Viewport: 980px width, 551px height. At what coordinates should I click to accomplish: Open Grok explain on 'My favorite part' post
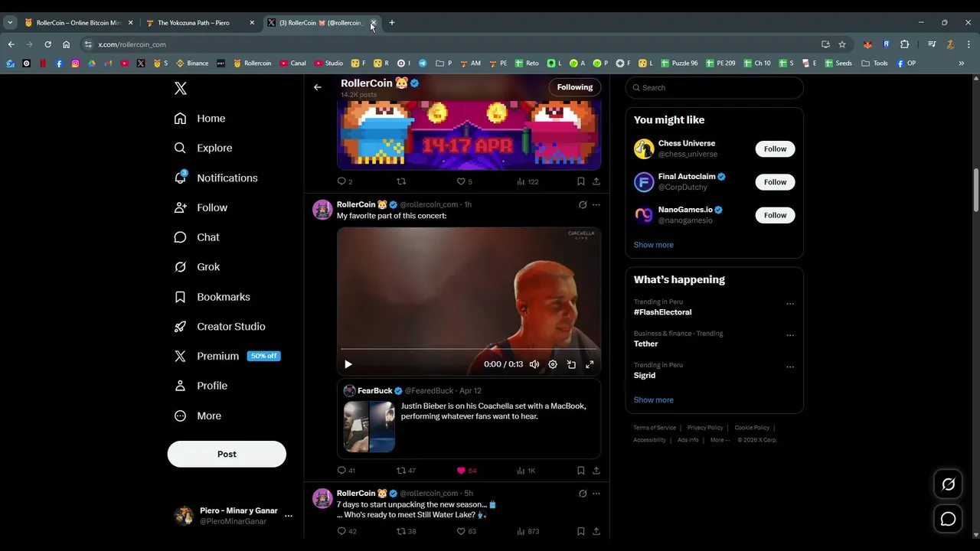[582, 205]
